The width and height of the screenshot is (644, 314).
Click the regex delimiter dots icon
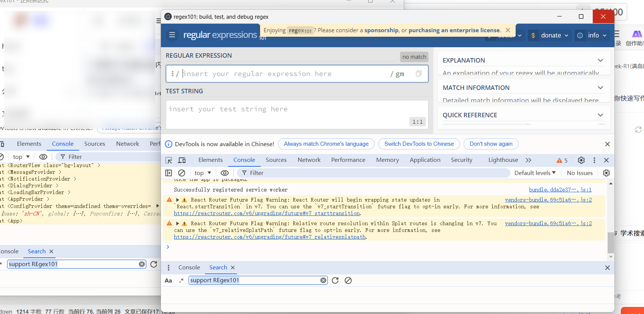173,74
